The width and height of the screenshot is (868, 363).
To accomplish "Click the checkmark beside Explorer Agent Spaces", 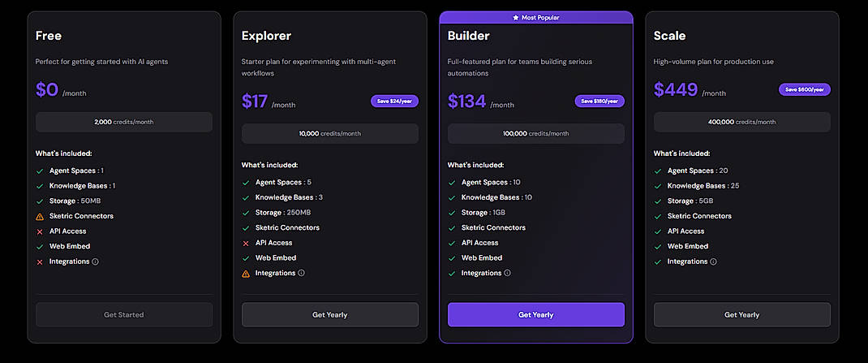I will coord(246,183).
